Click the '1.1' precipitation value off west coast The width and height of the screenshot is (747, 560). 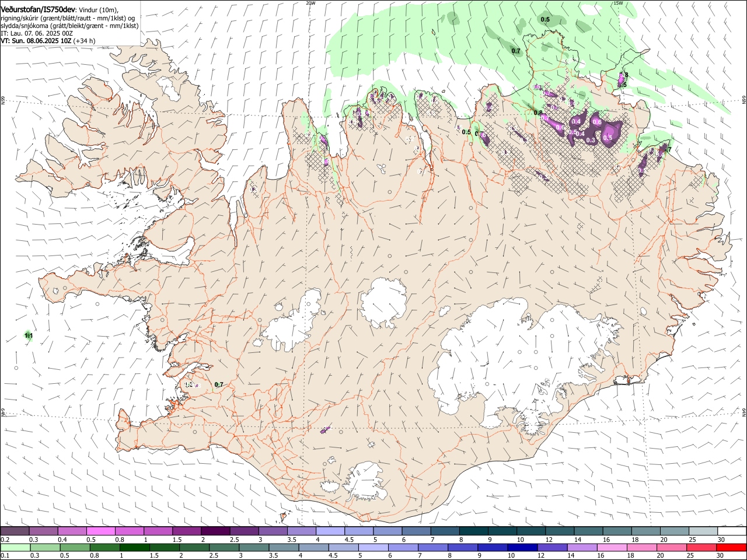click(29, 335)
